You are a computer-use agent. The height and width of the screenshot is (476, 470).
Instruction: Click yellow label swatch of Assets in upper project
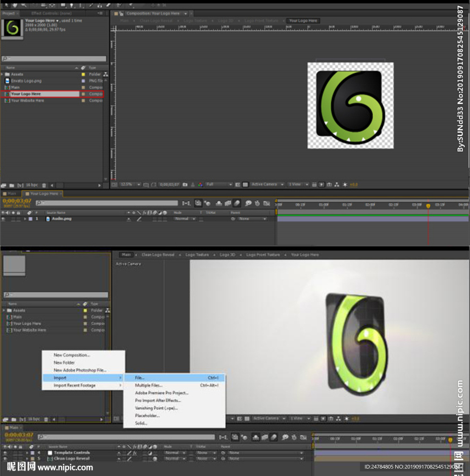click(x=84, y=74)
